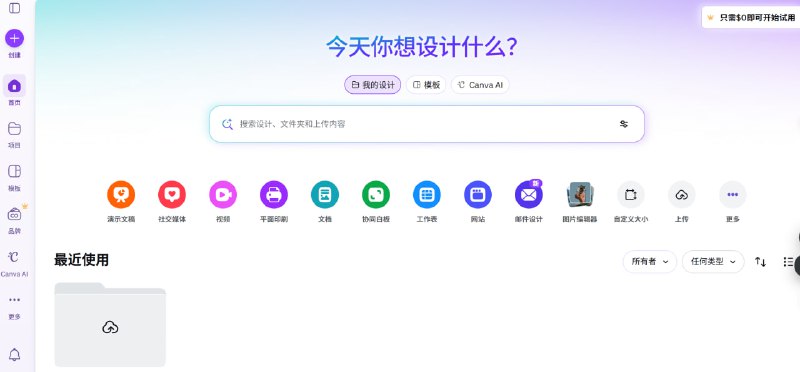Choose Custom size (自定义大小)

click(631, 195)
